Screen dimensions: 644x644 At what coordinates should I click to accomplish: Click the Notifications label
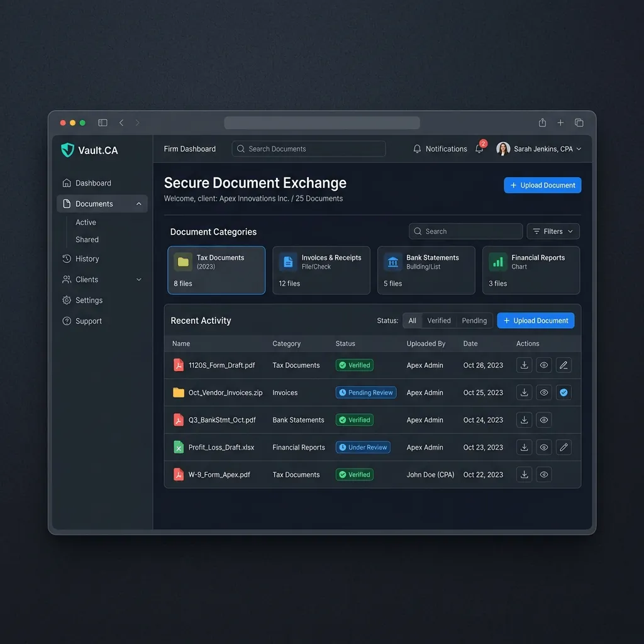446,148
